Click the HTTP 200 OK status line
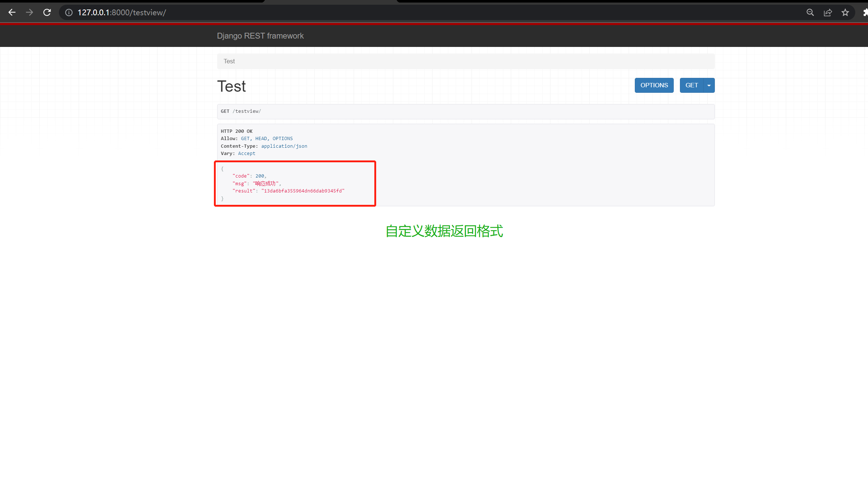This screenshot has height=489, width=868. tap(236, 131)
